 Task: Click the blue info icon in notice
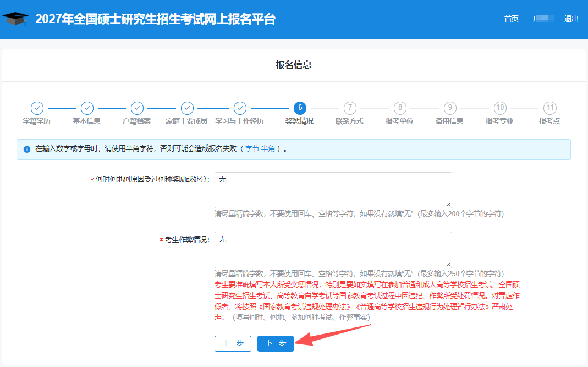[x=27, y=149]
